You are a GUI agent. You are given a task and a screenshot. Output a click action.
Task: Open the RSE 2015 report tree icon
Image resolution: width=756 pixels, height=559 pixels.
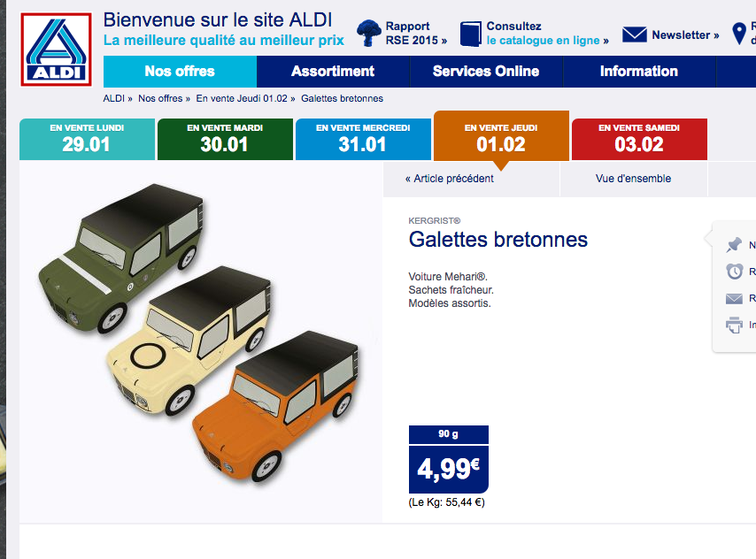(x=369, y=33)
